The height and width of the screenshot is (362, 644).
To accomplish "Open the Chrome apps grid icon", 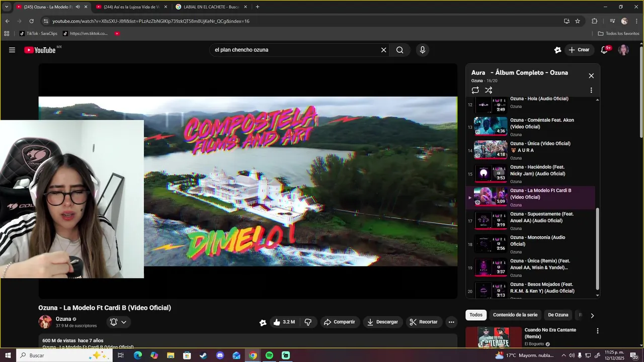I will pyautogui.click(x=7, y=34).
